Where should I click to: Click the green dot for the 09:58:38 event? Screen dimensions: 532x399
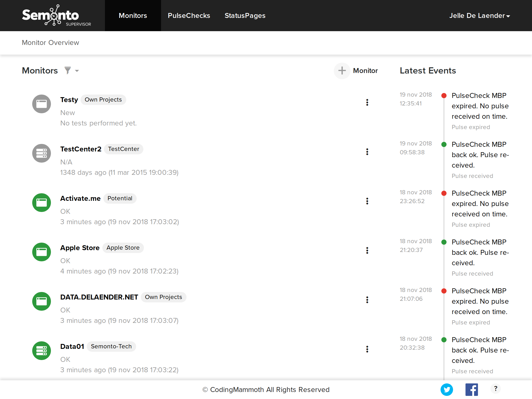(x=444, y=144)
